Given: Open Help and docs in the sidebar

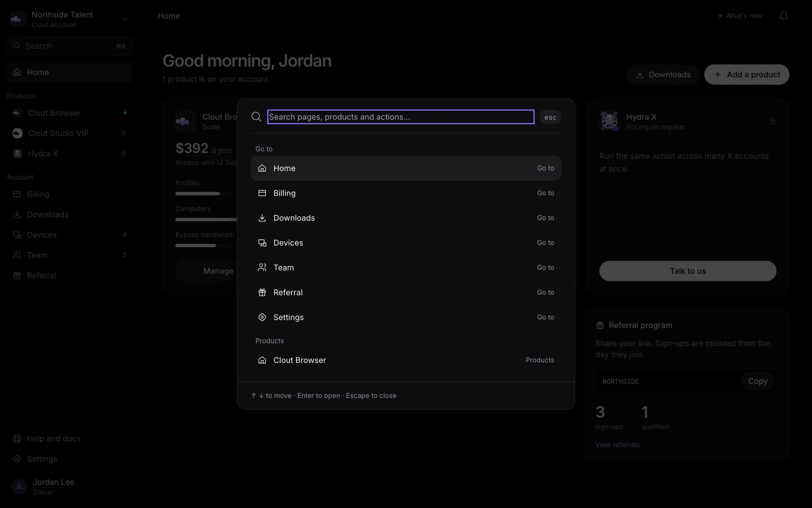Looking at the screenshot, I should point(69,439).
